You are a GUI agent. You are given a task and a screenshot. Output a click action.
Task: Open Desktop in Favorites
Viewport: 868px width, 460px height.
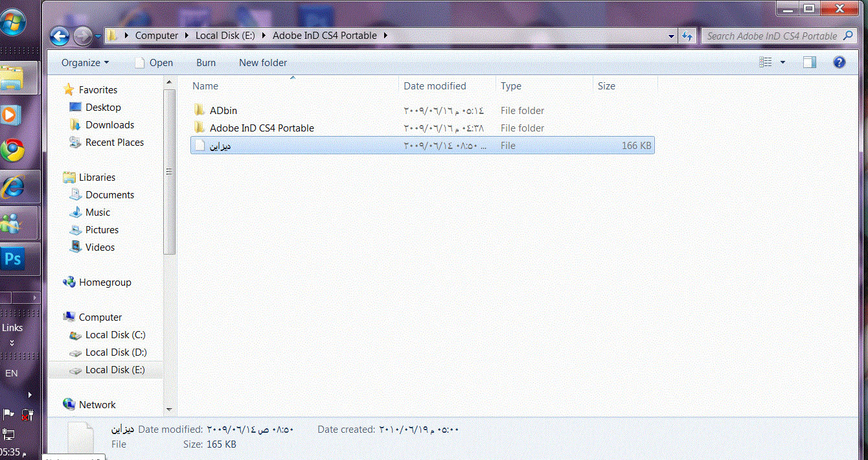tap(103, 108)
